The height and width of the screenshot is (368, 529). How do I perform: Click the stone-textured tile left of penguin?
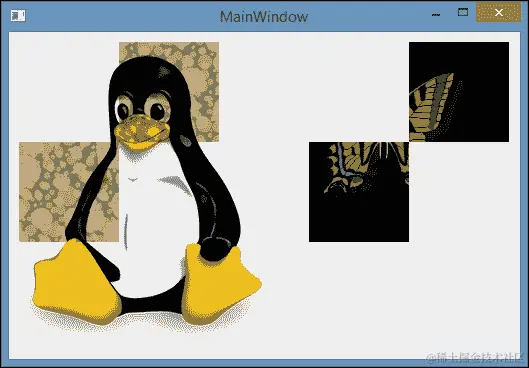[x=69, y=192]
